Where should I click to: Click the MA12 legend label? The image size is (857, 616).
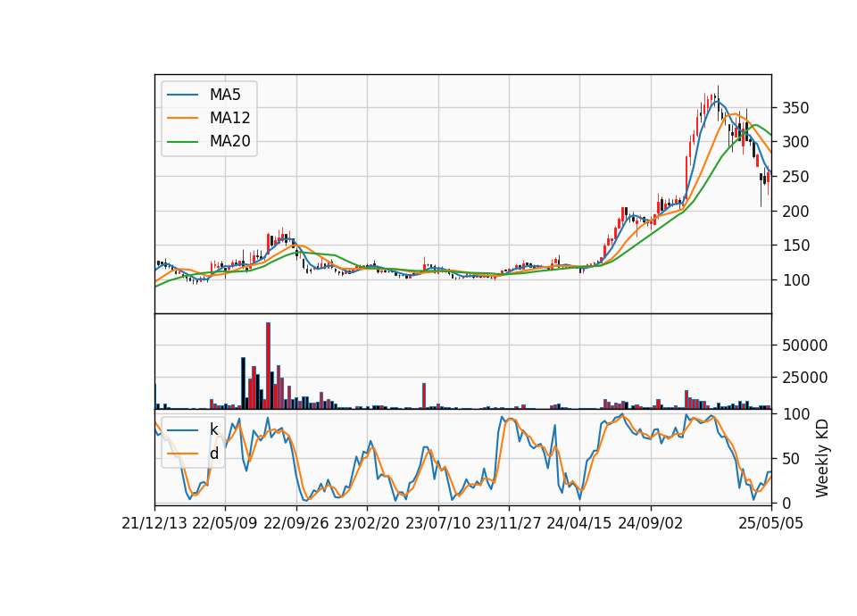pos(230,118)
